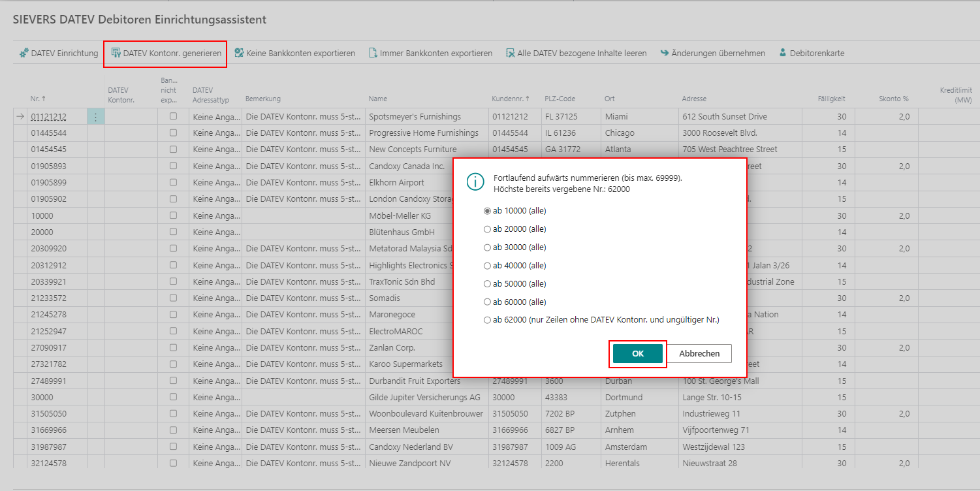Click the Änderungen übernehmen arrow icon
Image resolution: width=980 pixels, height=491 pixels.
(x=665, y=53)
